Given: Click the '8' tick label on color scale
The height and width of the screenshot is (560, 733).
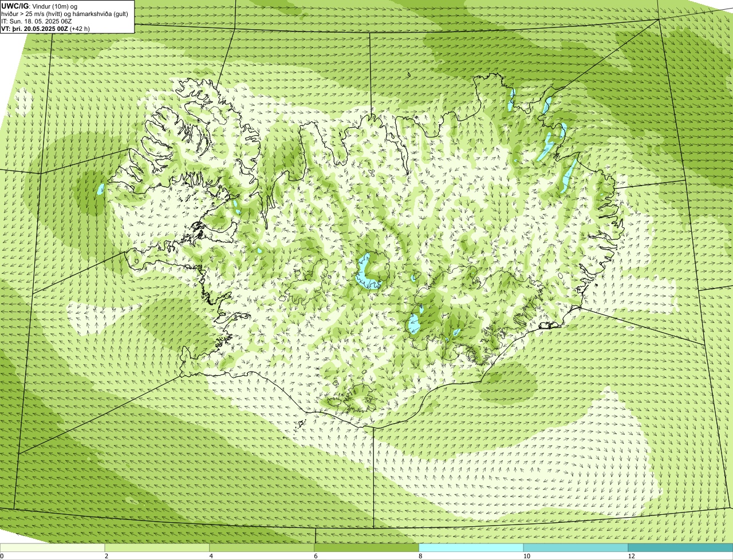Looking at the screenshot, I should [x=420, y=556].
